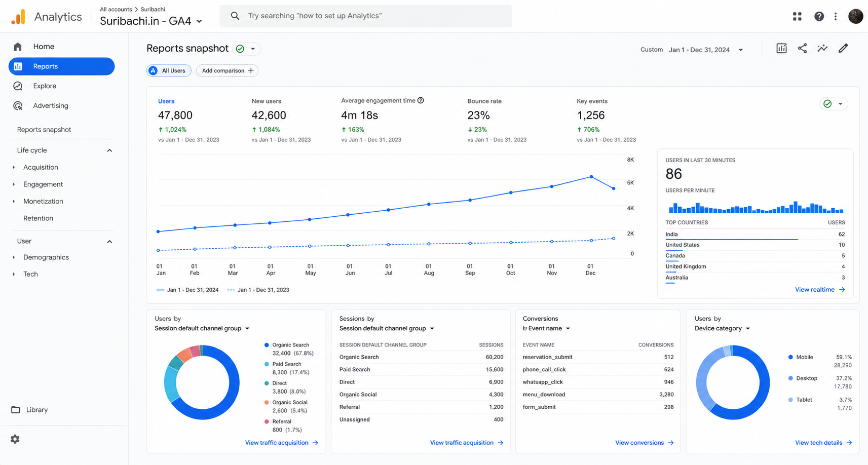Change Sessions by channel group dropdown

pyautogui.click(x=387, y=329)
